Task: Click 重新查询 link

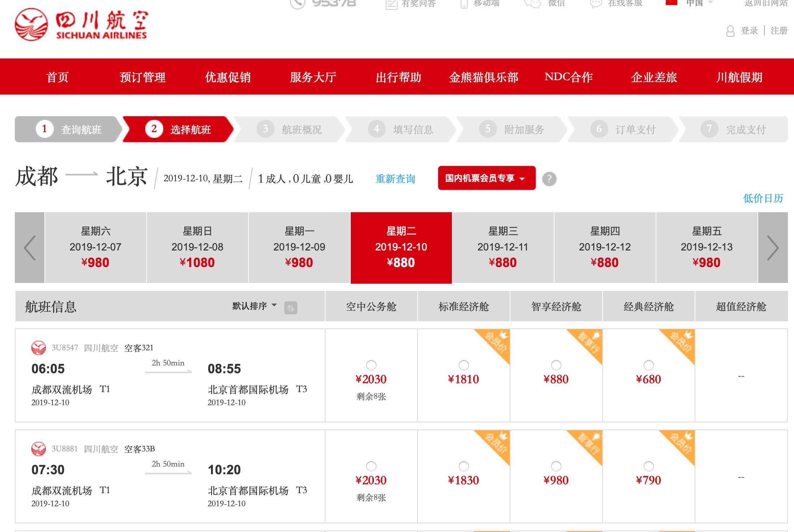Action: 395,179
